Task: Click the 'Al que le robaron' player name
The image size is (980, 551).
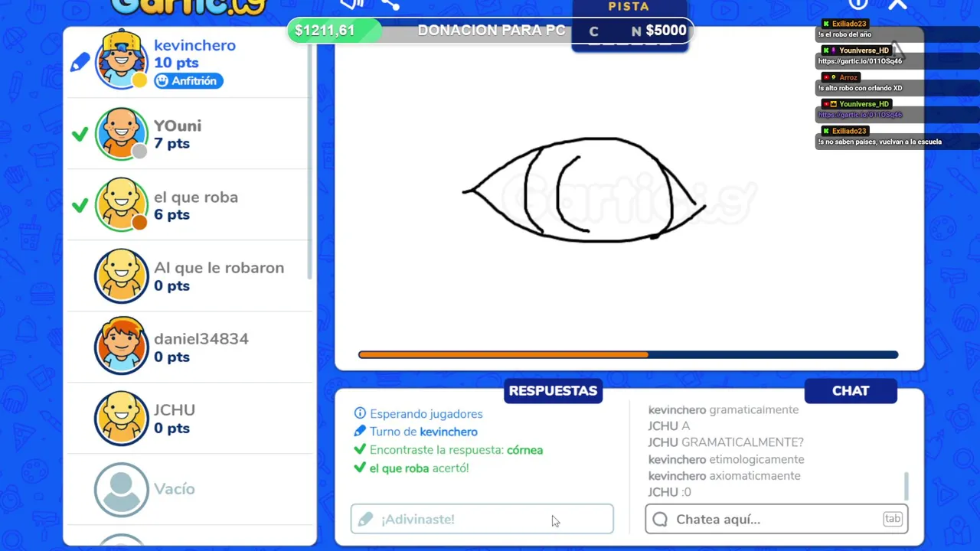Action: click(x=219, y=268)
